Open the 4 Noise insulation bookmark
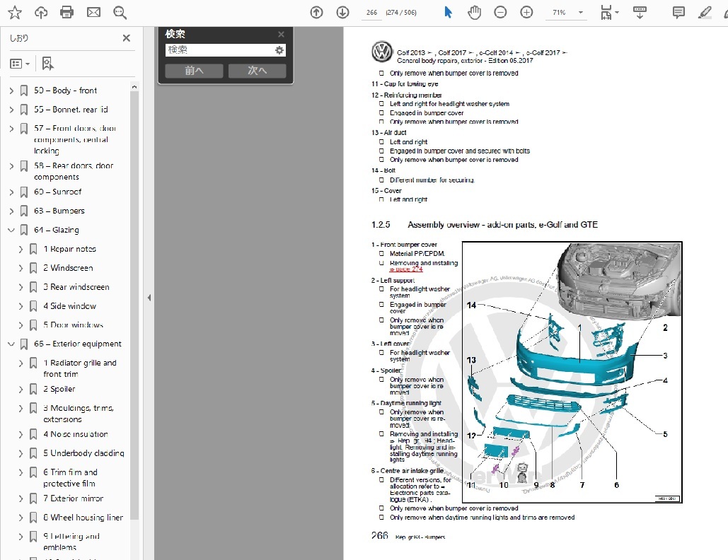The width and height of the screenshot is (728, 560). (x=75, y=434)
